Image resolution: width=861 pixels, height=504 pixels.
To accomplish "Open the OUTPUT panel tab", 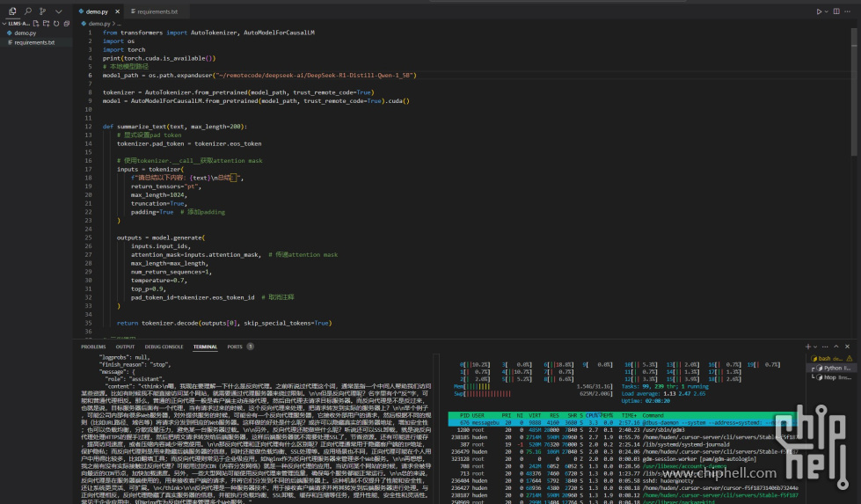I will pos(125,347).
